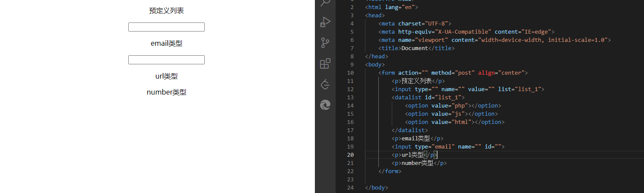Click the closing datalist tag line

click(410, 130)
